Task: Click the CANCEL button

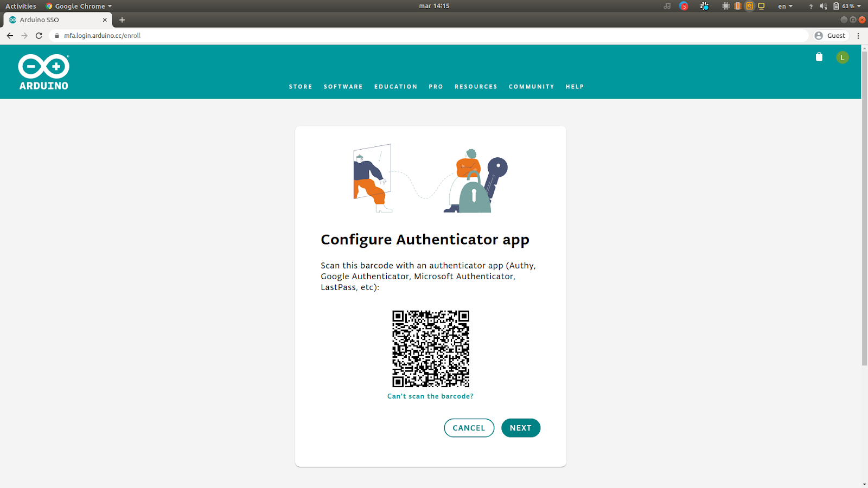Action: pos(469,428)
